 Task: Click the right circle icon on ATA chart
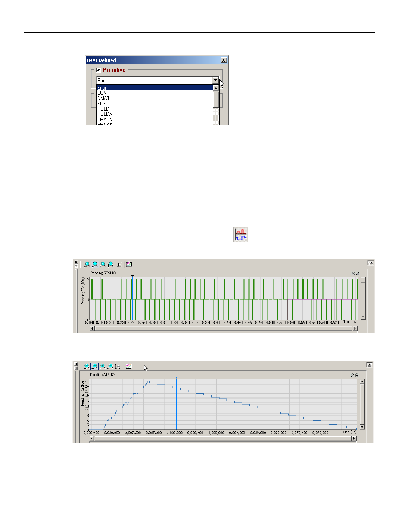[x=356, y=376]
